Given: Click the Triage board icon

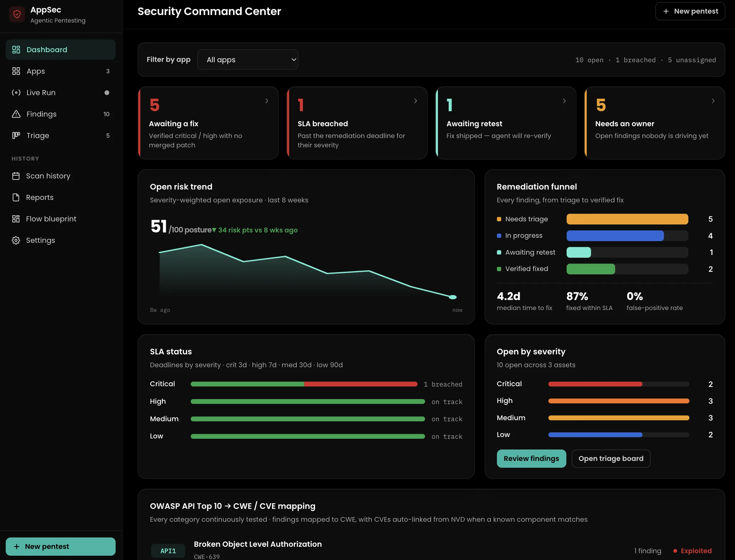Looking at the screenshot, I should click(16, 136).
